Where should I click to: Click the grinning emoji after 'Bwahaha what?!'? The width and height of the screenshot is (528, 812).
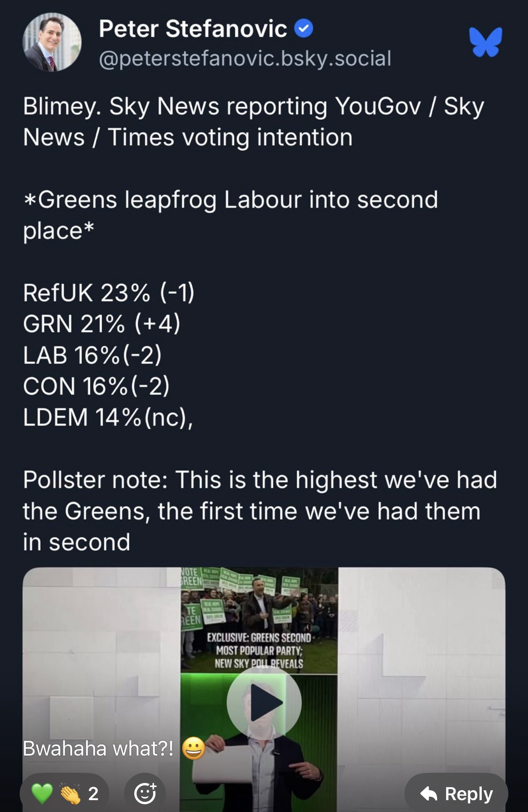(193, 749)
